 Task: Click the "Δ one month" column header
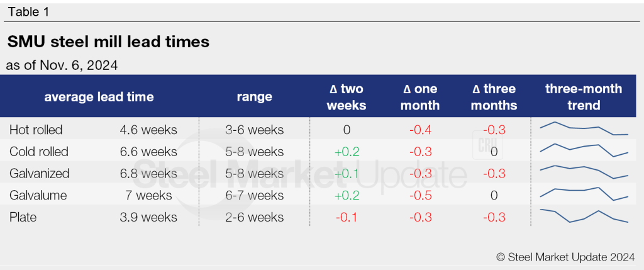point(421,97)
